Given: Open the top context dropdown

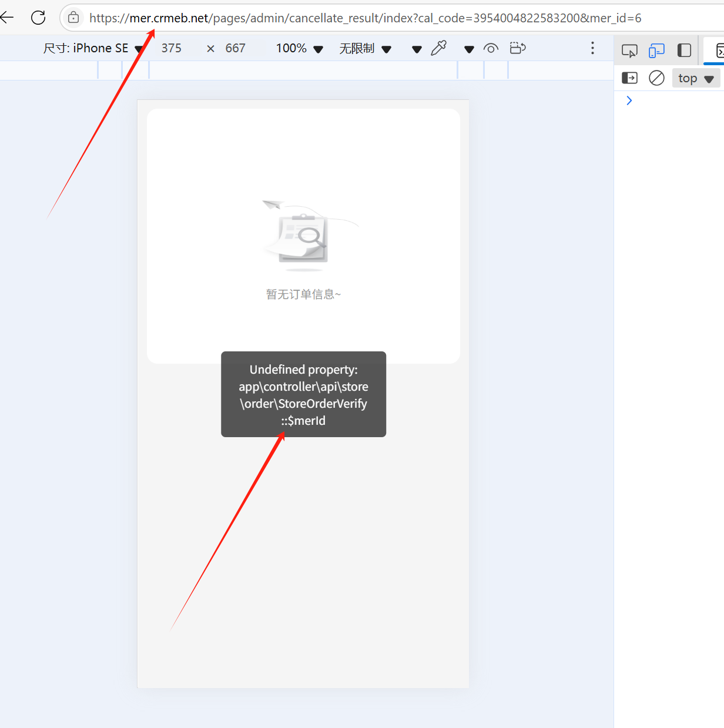Looking at the screenshot, I should [x=696, y=78].
